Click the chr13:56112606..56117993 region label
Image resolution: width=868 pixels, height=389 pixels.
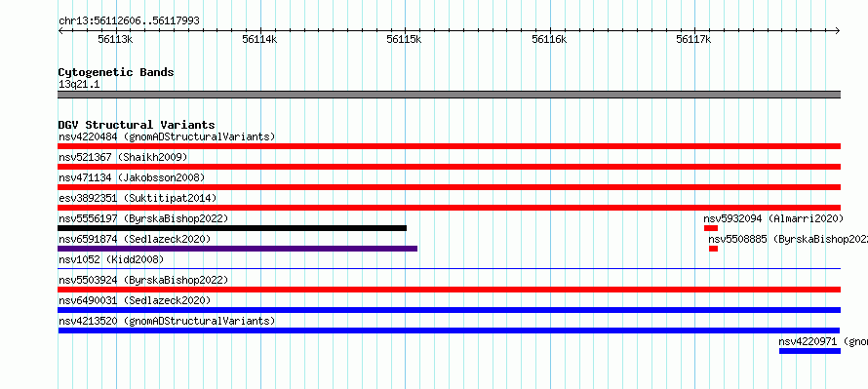pyautogui.click(x=129, y=21)
